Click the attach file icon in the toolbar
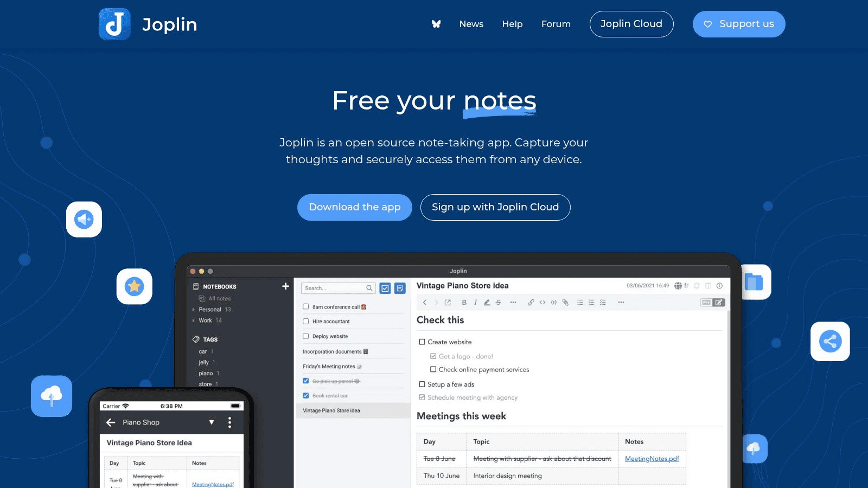 tap(565, 302)
